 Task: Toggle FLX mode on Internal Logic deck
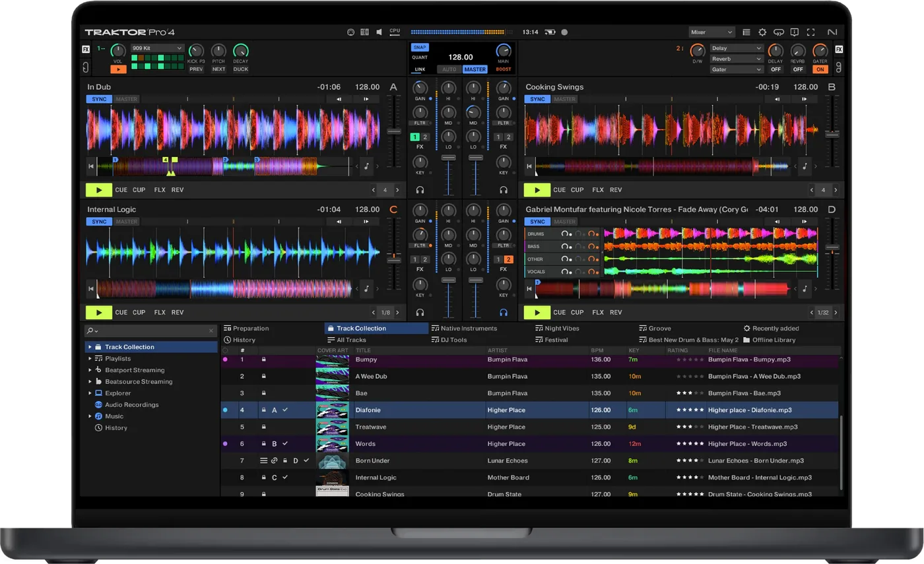click(x=160, y=313)
